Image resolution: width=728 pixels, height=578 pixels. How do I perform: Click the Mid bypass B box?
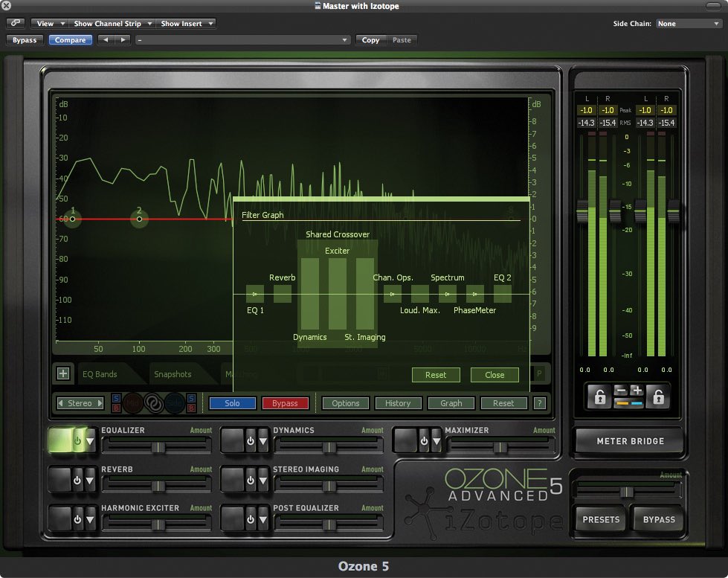116,408
